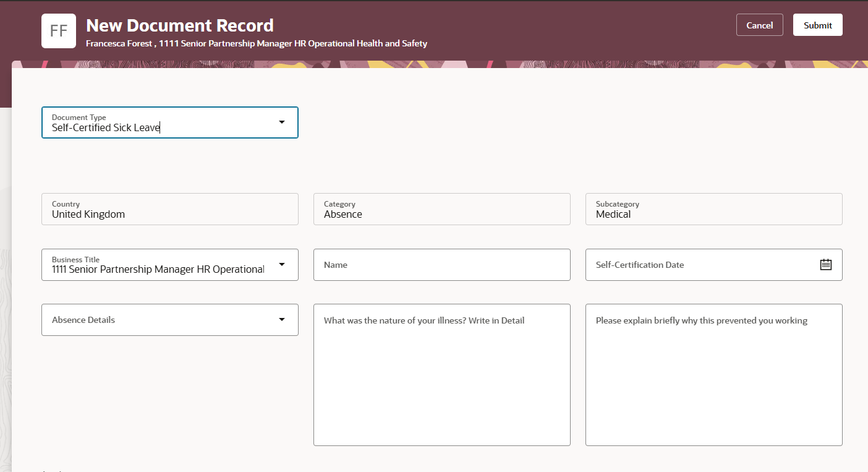This screenshot has width=868, height=472.
Task: Open the Self-Certification Date calendar picker
Action: pos(826,265)
